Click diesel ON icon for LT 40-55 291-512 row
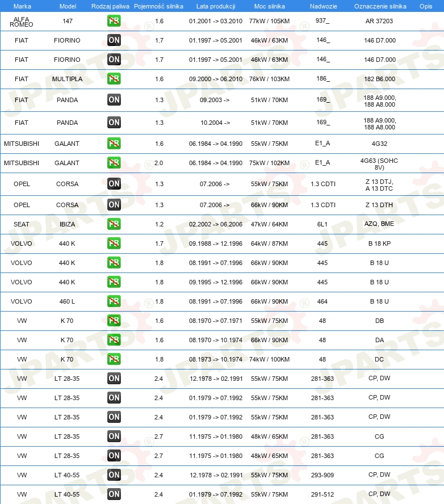The image size is (444, 504). 114,494
